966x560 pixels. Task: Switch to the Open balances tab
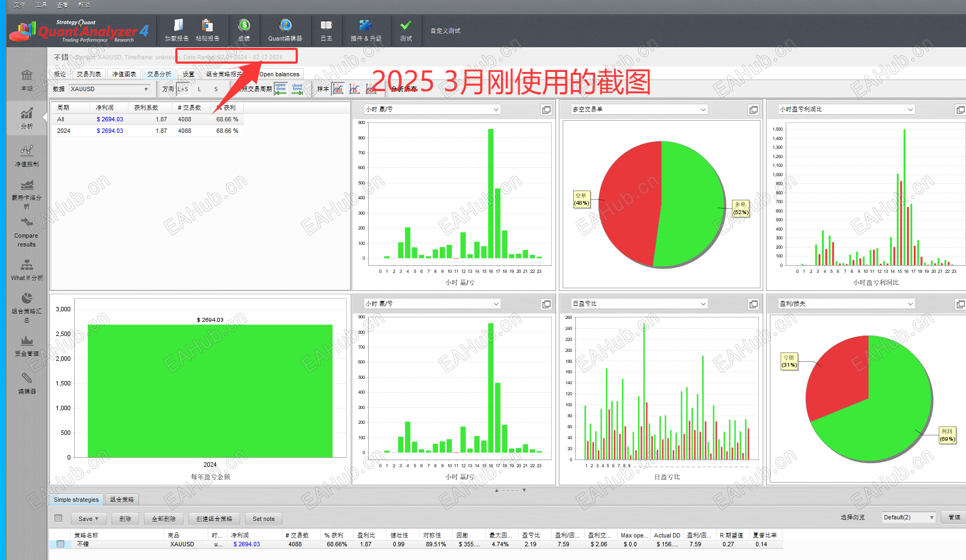[280, 74]
